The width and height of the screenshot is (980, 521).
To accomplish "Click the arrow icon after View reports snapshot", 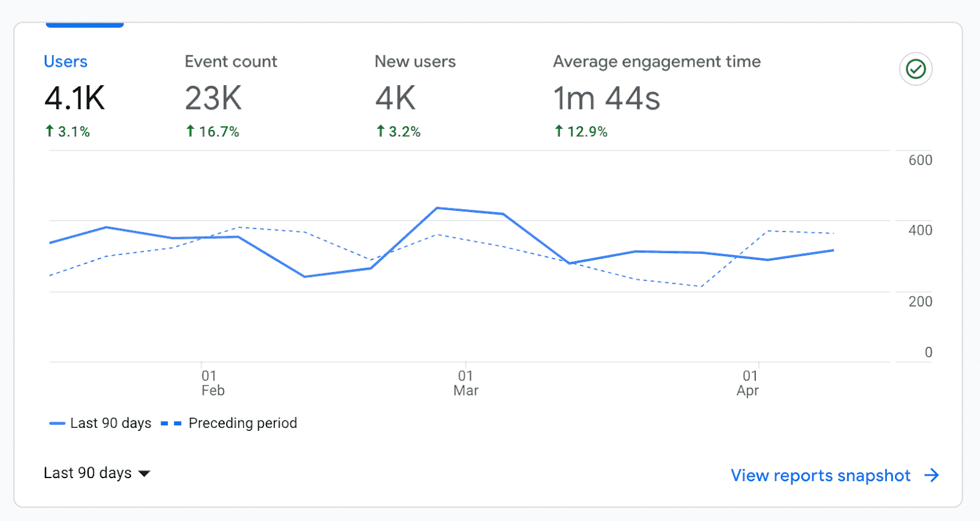I will (932, 476).
